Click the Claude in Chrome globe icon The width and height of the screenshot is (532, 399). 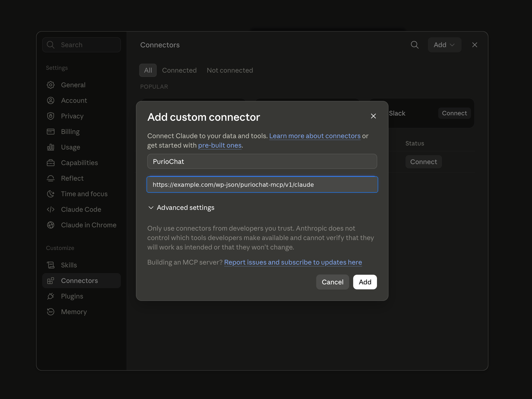coord(50,225)
